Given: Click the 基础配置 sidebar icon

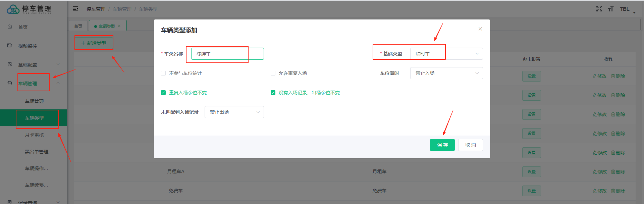Looking at the screenshot, I should (10, 64).
